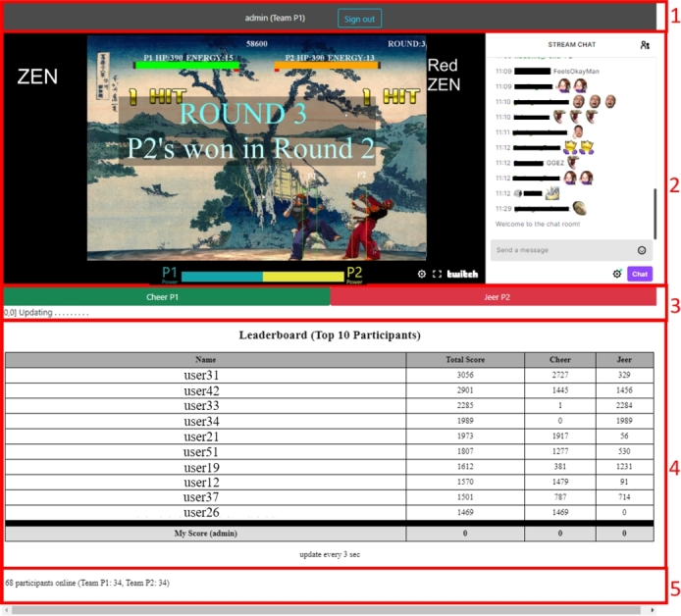Click the Cheer P1 button
681x616 pixels.
(x=167, y=297)
